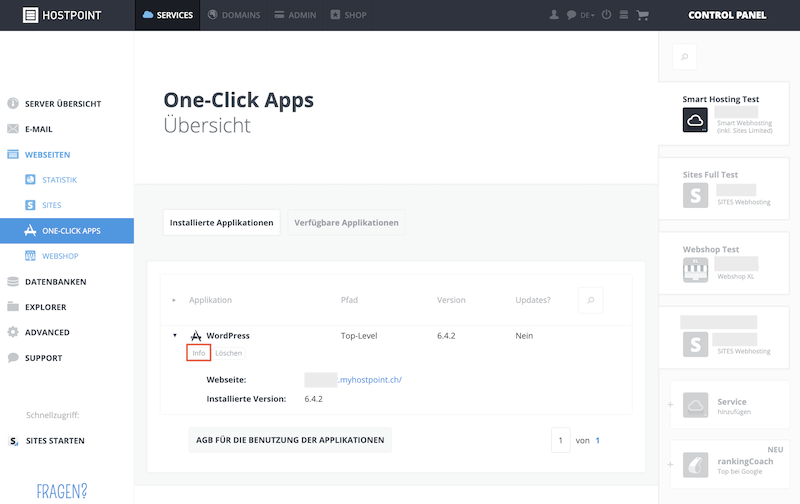Screen dimensions: 800x504
Task: Select Sites Full Test service card
Action: pos(724,189)
